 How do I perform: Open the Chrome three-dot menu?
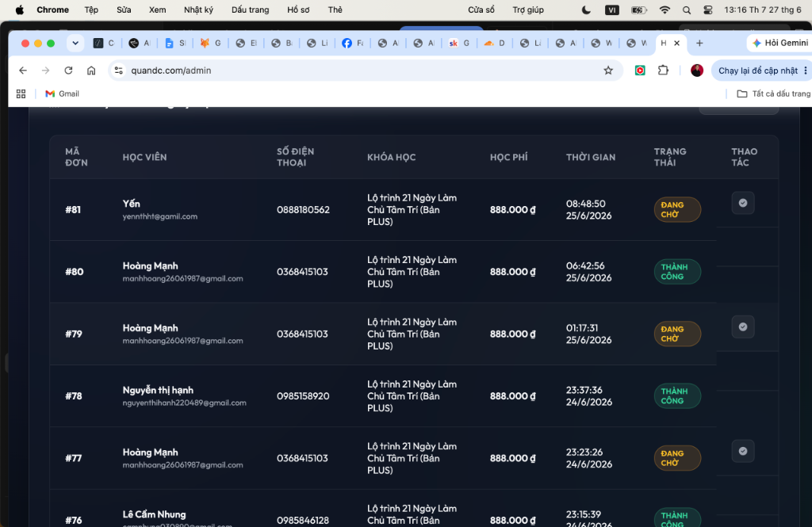pos(806,71)
